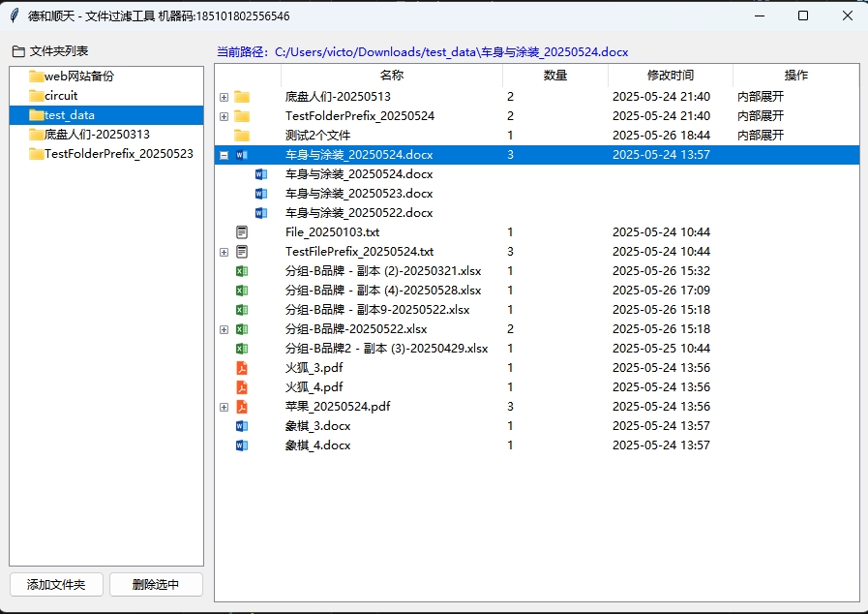Click the circuit folder icon in sidebar
868x614 pixels.
(x=37, y=96)
